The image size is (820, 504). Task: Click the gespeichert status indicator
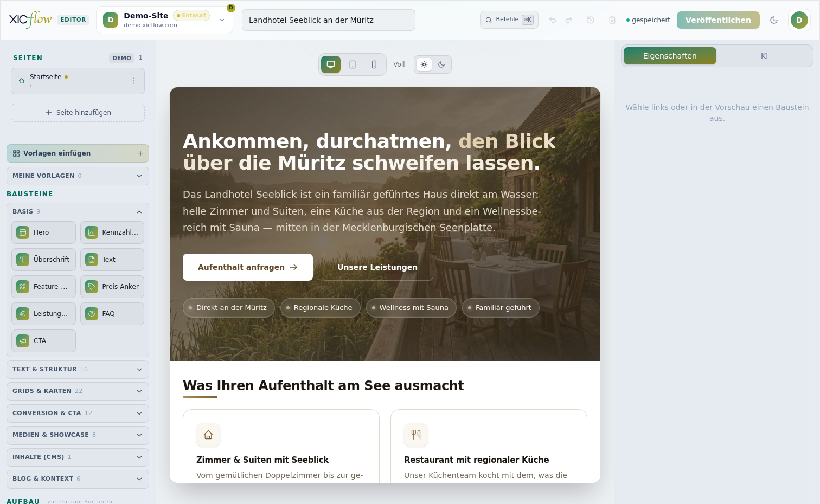648,20
